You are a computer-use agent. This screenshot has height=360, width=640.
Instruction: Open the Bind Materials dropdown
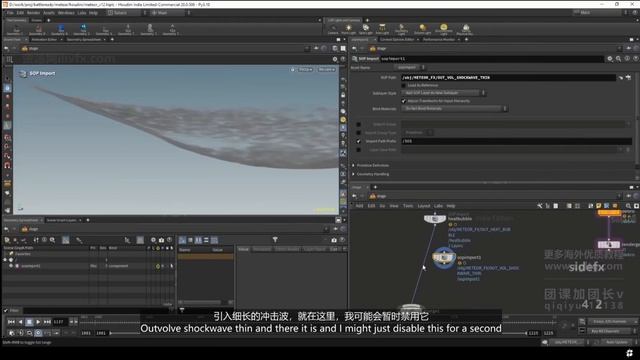454,109
